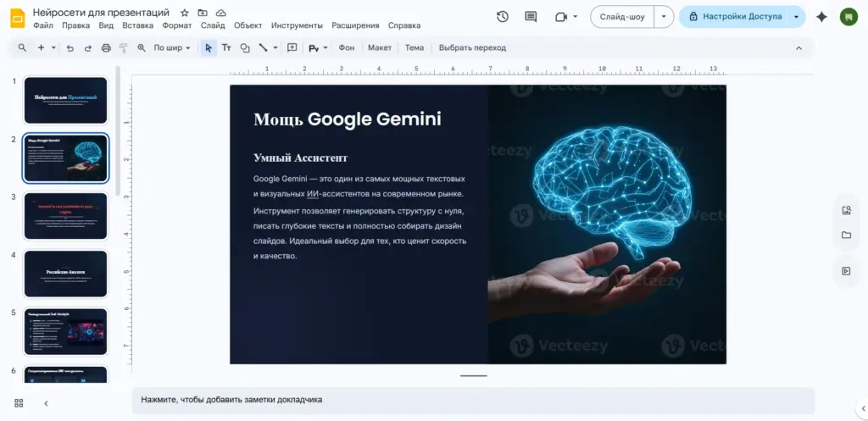Start the Слайд-шоу presentation
Viewport: 868px width, 421px height.
point(622,17)
